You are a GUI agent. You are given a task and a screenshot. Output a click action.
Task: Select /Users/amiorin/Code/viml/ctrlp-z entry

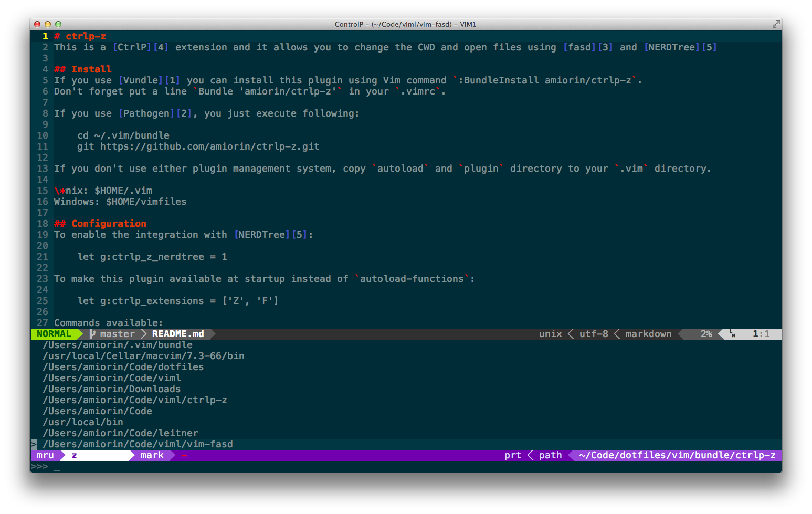click(x=135, y=400)
